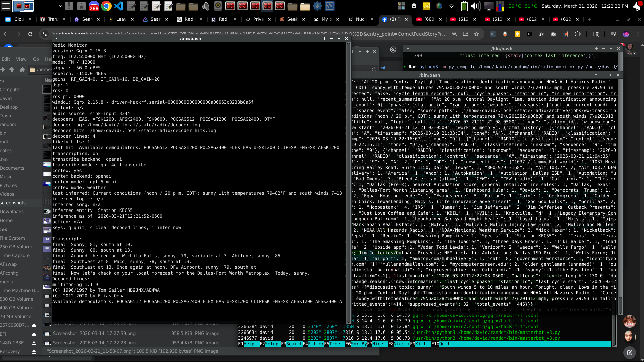
Task: Click the blue download-arrow icon in the taskbar
Action: [317, 6]
